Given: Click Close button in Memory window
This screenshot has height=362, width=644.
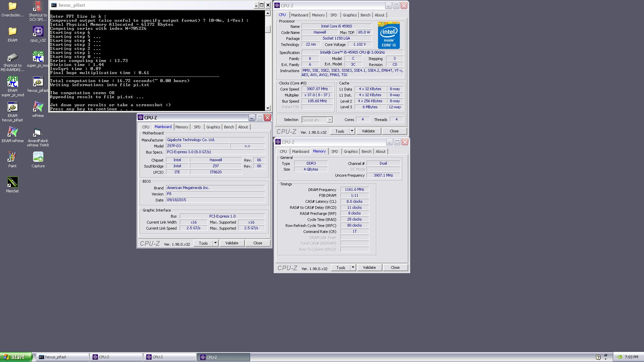Looking at the screenshot, I should pyautogui.click(x=395, y=267).
